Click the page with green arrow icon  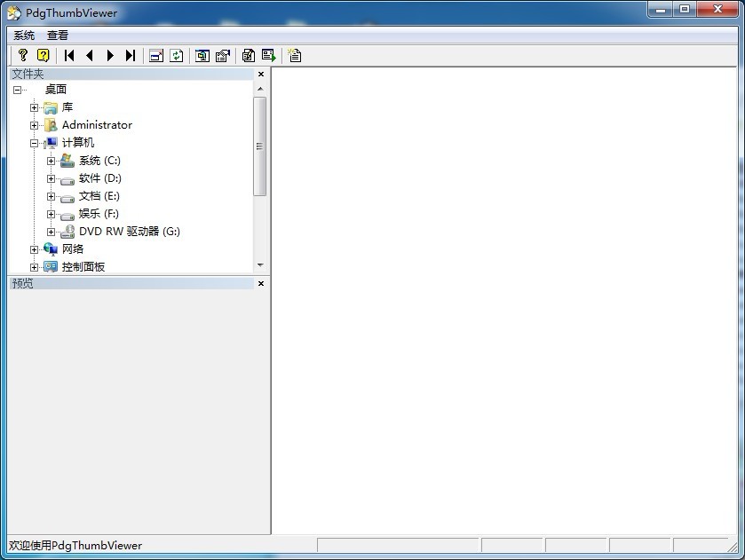pos(269,55)
